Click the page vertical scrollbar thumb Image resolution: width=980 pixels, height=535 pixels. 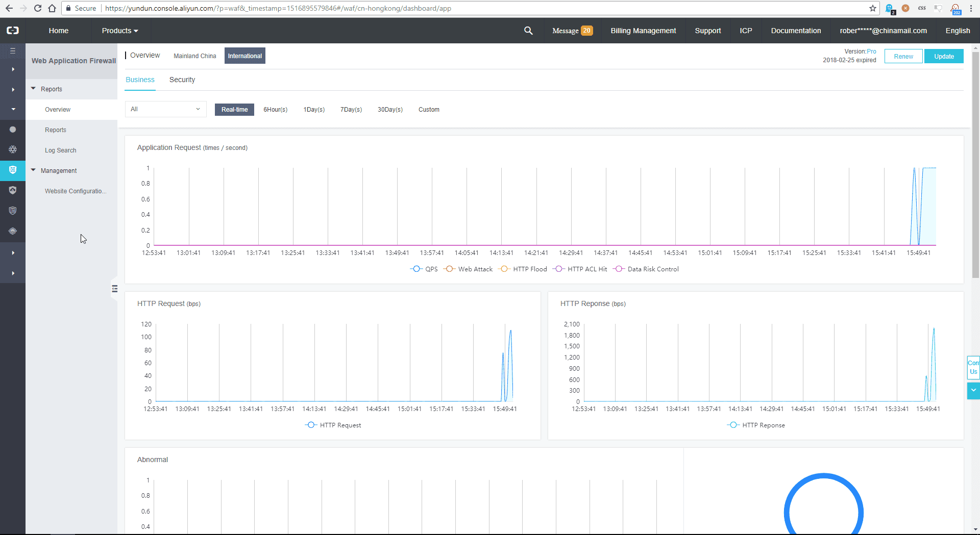click(x=975, y=164)
